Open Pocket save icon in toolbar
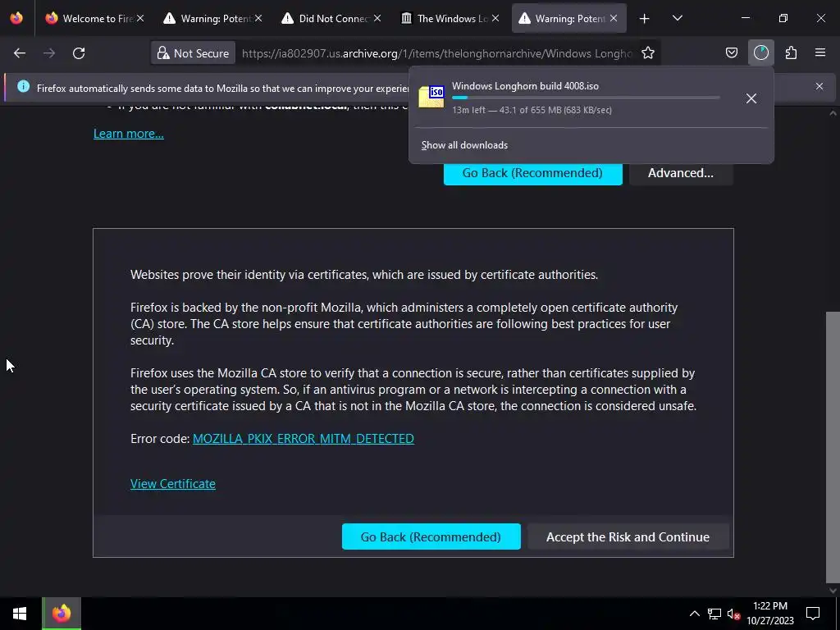Image resolution: width=840 pixels, height=630 pixels. coord(731,52)
